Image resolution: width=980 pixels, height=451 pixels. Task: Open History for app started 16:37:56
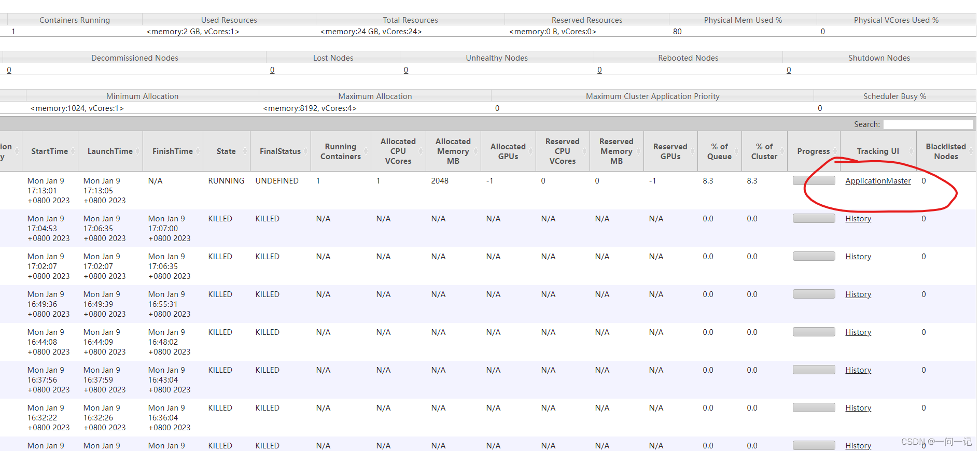(x=858, y=370)
